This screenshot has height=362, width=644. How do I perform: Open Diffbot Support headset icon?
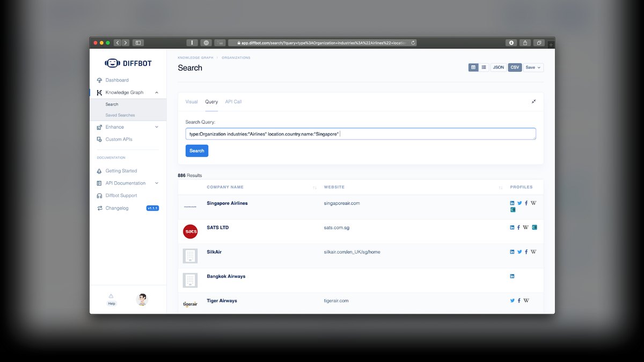pyautogui.click(x=99, y=196)
